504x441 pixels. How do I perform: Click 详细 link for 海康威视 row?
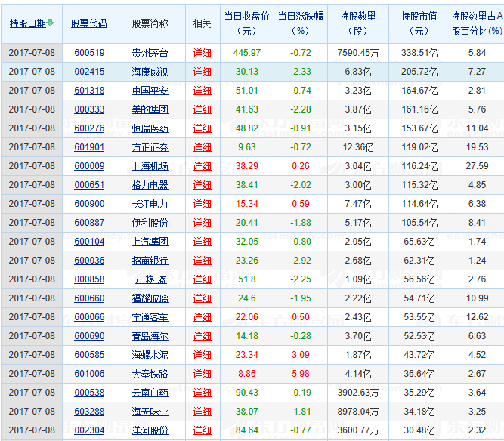203,72
